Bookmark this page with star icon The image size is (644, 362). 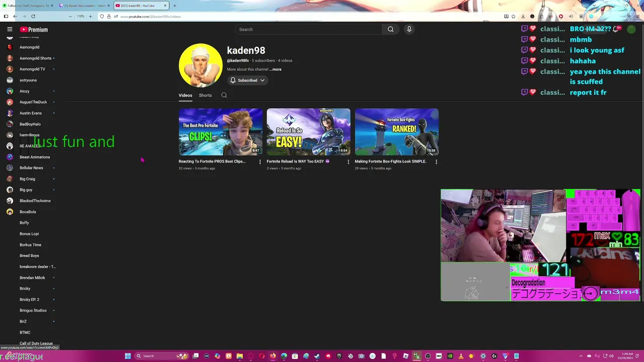513,16
